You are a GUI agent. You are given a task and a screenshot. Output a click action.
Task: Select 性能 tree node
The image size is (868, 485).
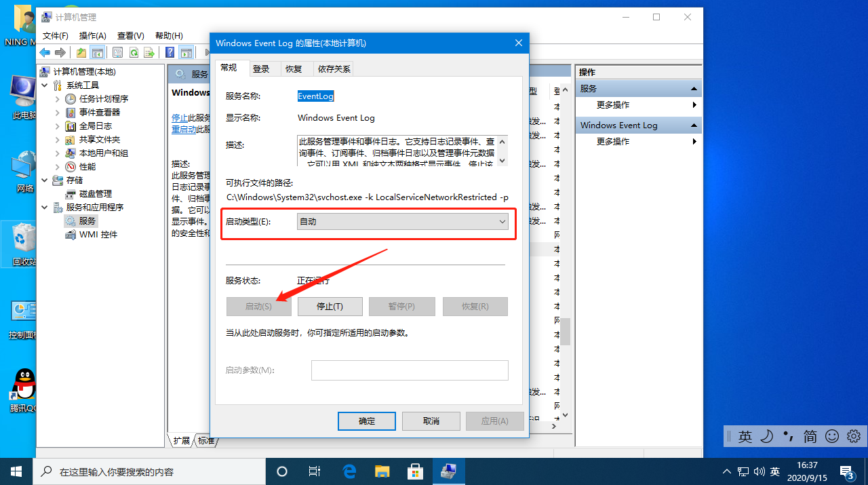[x=87, y=167]
